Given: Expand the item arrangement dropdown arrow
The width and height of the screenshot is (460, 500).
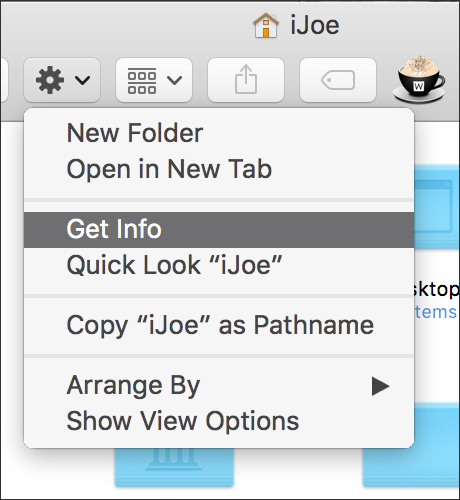Looking at the screenshot, I should (174, 80).
